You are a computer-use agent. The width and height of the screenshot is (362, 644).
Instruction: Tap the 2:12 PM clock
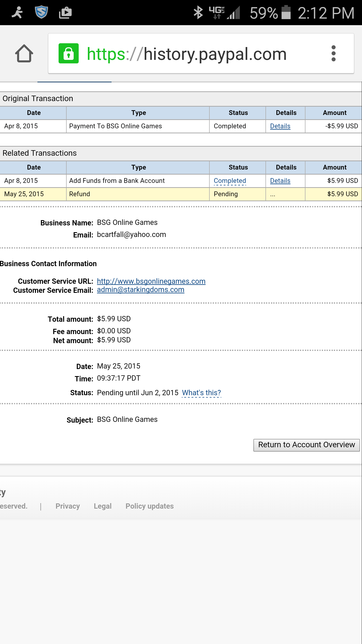326,13
